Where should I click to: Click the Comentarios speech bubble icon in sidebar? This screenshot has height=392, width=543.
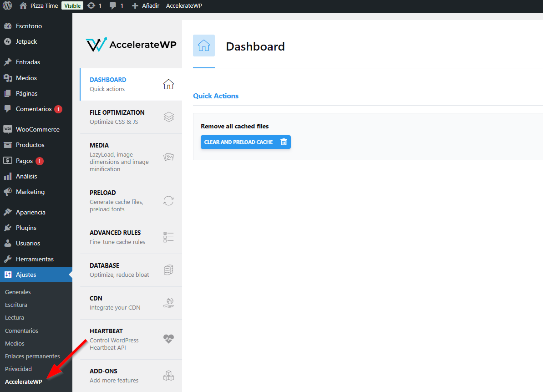click(8, 109)
